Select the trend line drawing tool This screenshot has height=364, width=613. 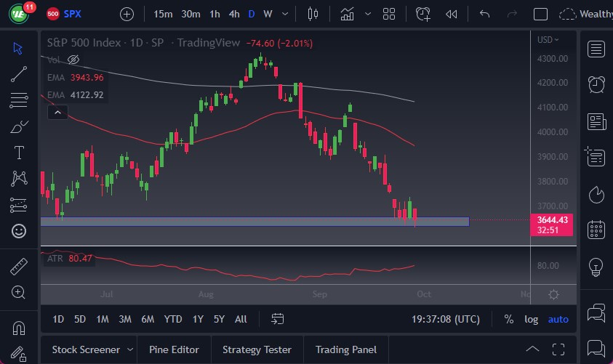(20, 73)
